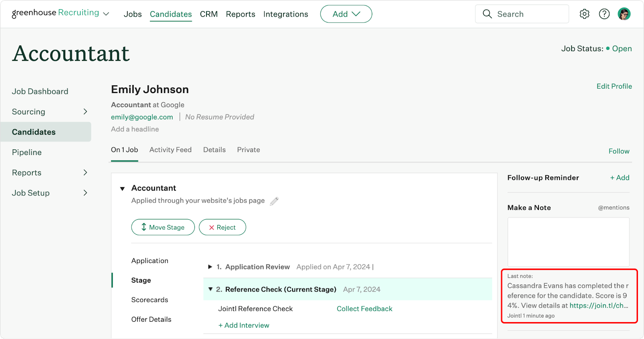The width and height of the screenshot is (644, 339).
Task: Select Candidates in the sidebar
Action: [46, 132]
